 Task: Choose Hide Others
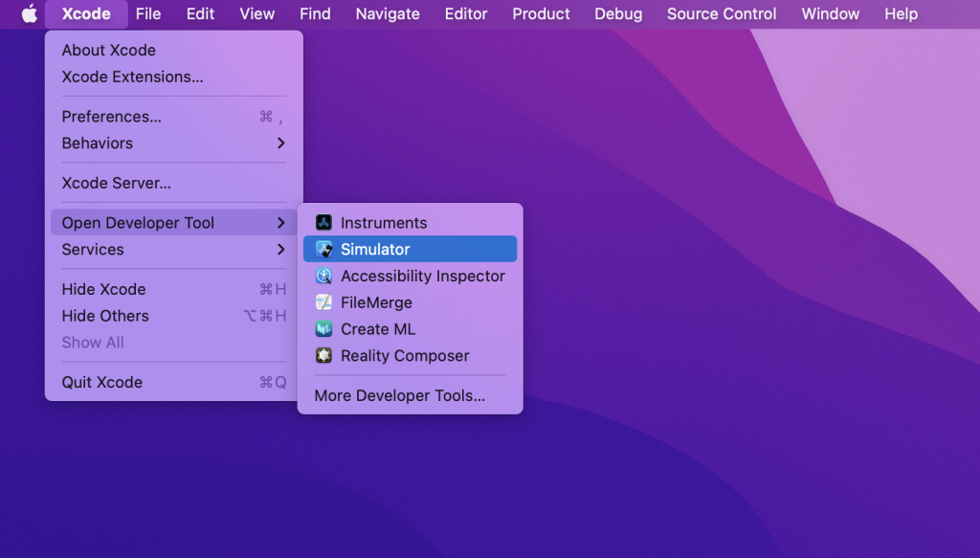174,316
